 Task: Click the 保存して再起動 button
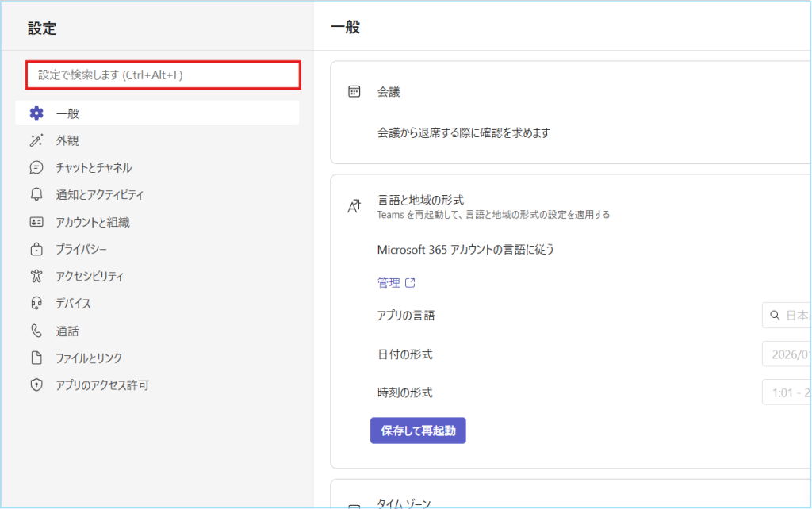point(418,431)
